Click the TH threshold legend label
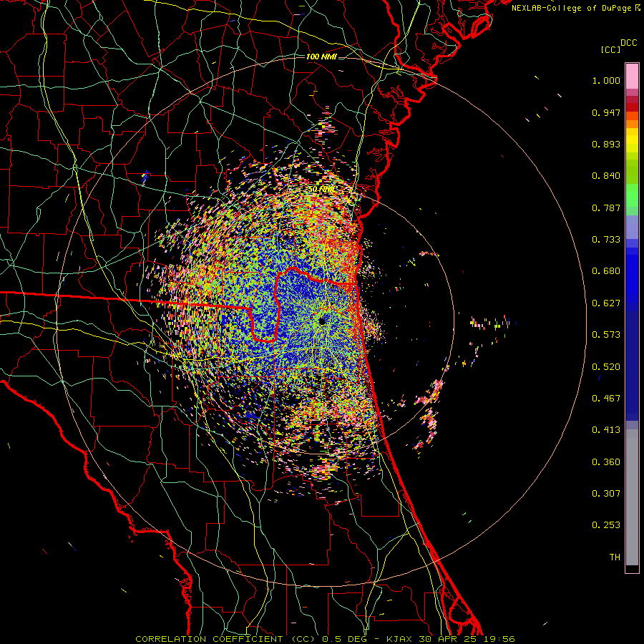 [x=615, y=557]
